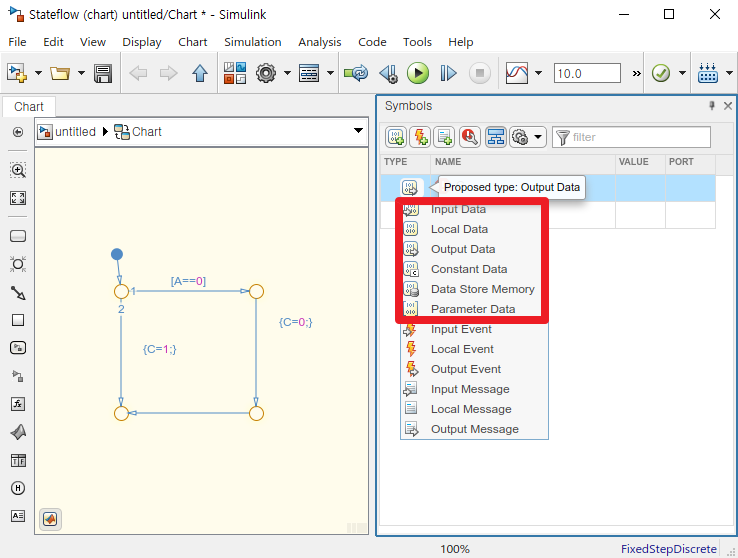Click the build model icon
738x558 pixels.
coord(707,73)
